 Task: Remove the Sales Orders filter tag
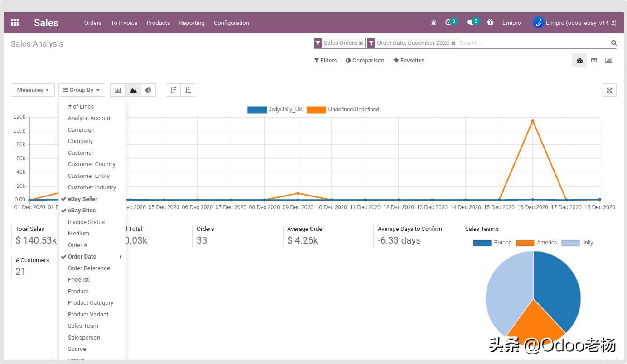tap(361, 43)
